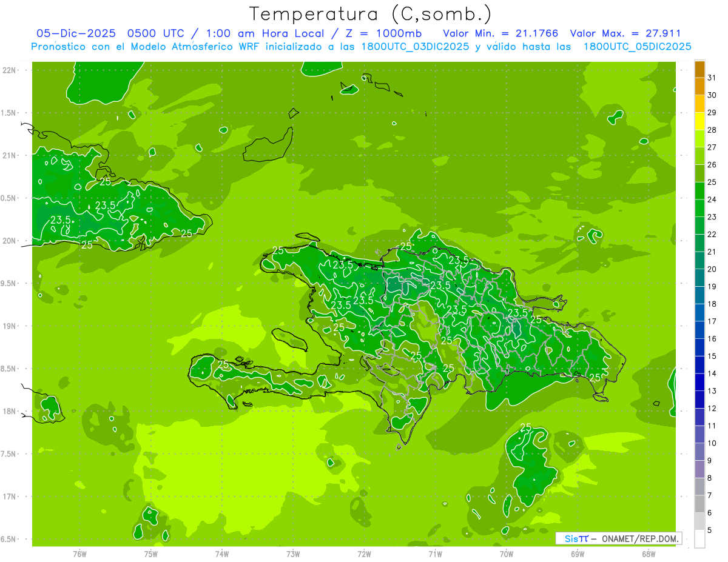Click the '75W' longitude label
Image resolution: width=728 pixels, height=562 pixels.
point(150,554)
